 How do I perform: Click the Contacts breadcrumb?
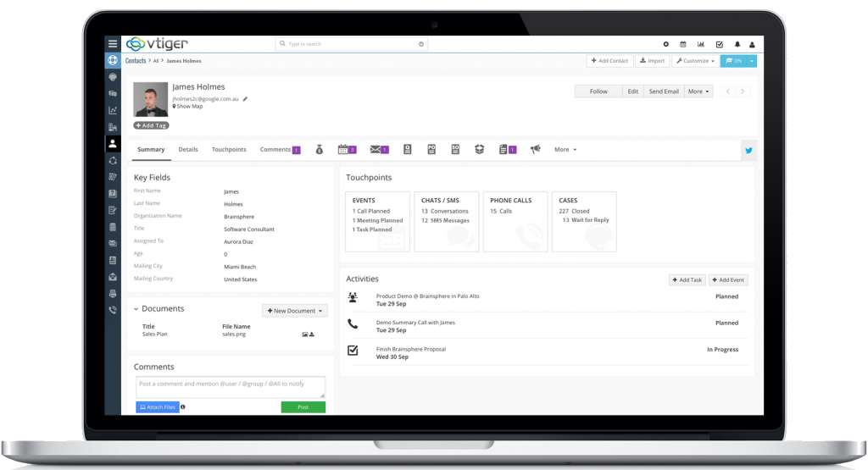[136, 61]
